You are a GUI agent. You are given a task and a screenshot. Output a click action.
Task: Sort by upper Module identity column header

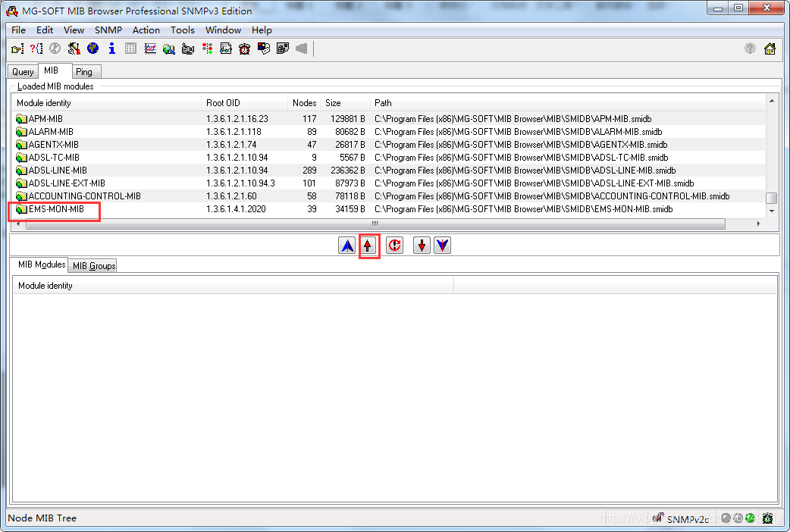pos(107,103)
